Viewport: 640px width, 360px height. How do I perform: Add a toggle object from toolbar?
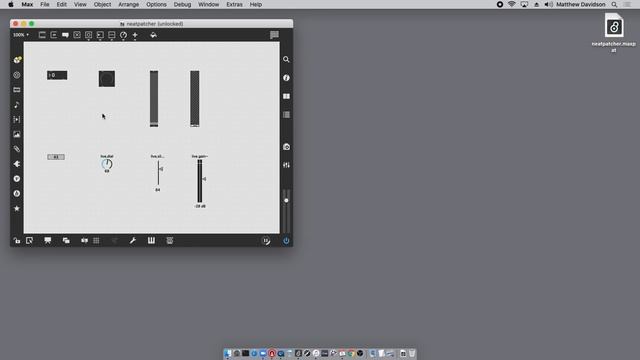point(77,35)
